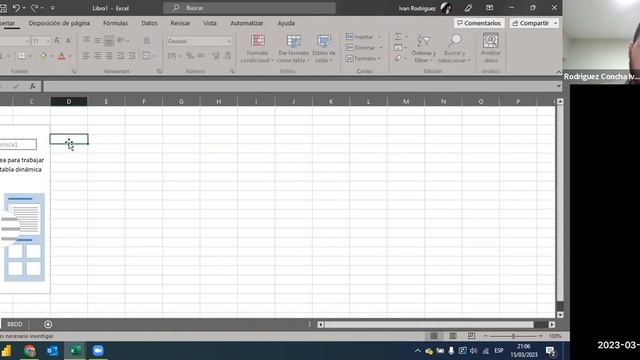Click Merge and center icon
The image size is (640, 360).
point(146,56)
